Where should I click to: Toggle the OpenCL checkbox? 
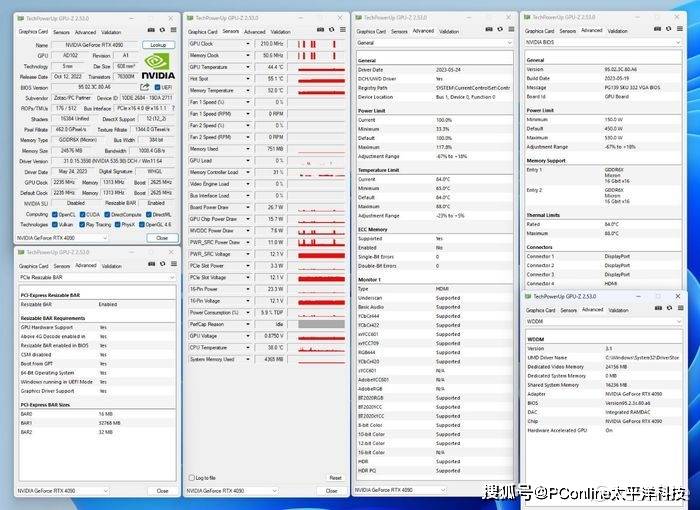(54, 214)
